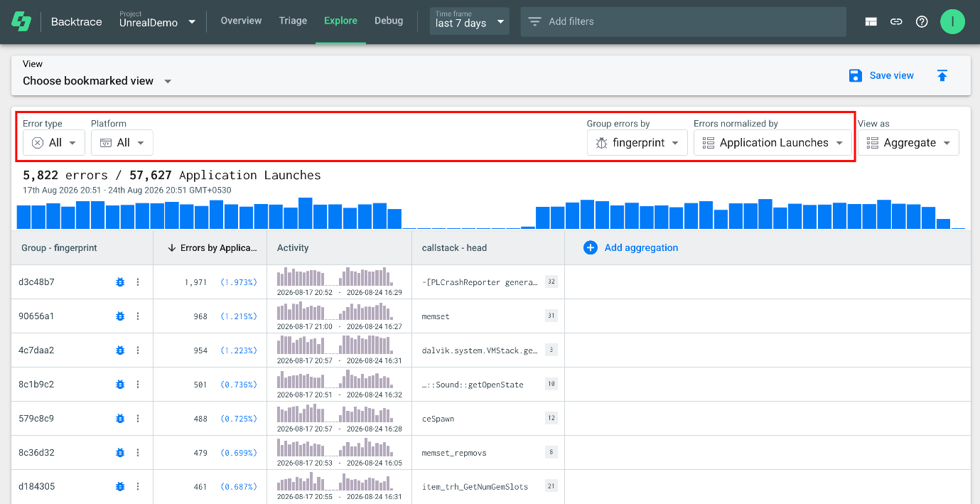Click the bug icon for fingerprint d184305
Viewport: 980px width, 504px height.
120,487
